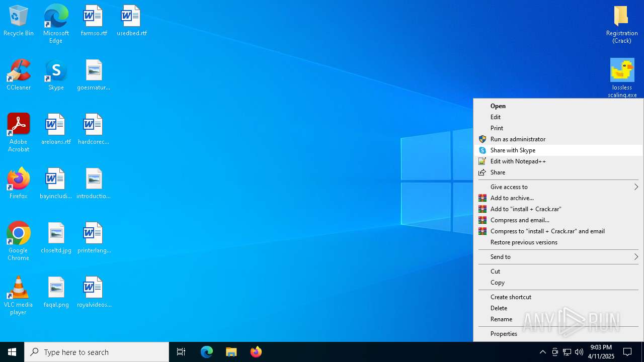Screen dimensions: 644x362
Task: Open Registration (Crack) folder
Action: click(622, 24)
